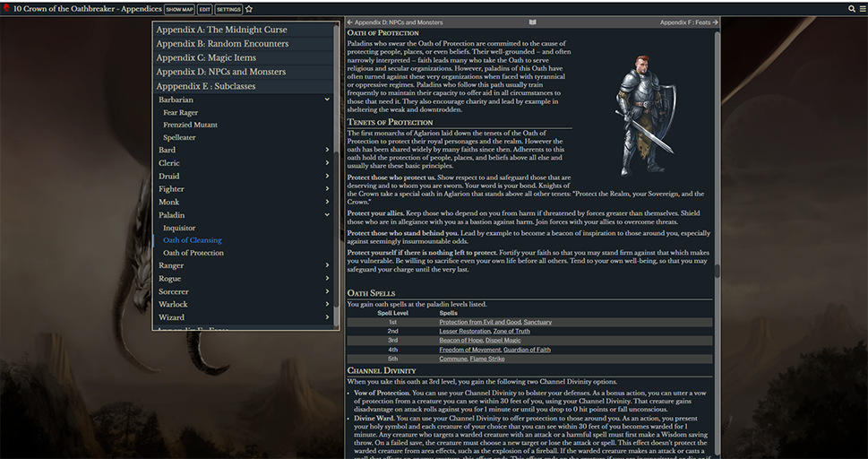Open the far-right top bar icon

(x=862, y=9)
